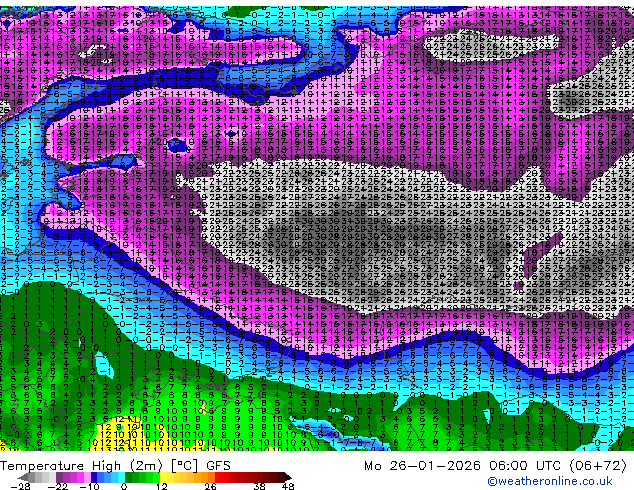Pick the gray swatch above -28

tap(32, 477)
